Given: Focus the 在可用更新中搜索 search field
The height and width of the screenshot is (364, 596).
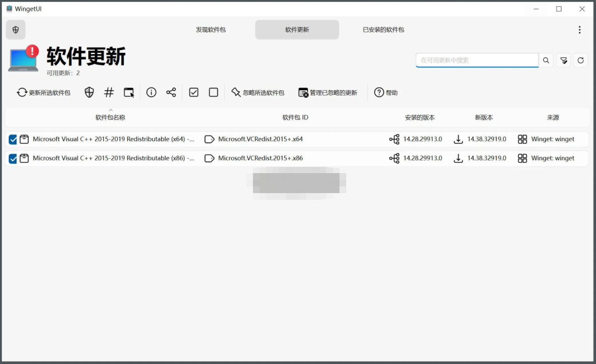Looking at the screenshot, I should click(x=477, y=60).
